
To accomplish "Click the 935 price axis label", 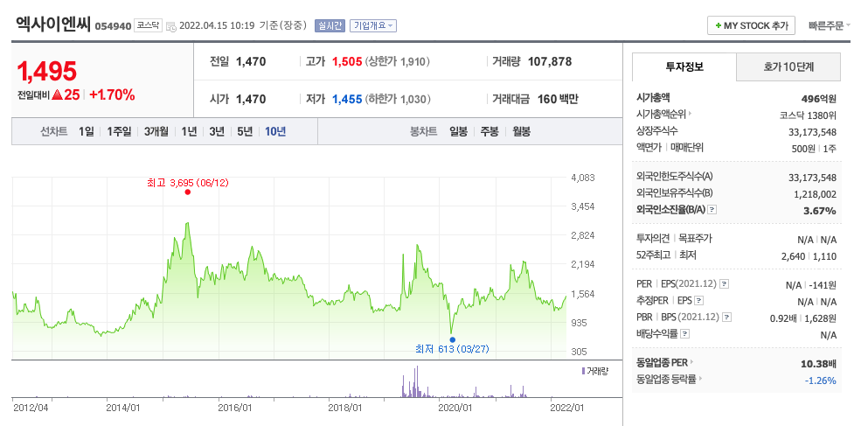I will pyautogui.click(x=579, y=323).
